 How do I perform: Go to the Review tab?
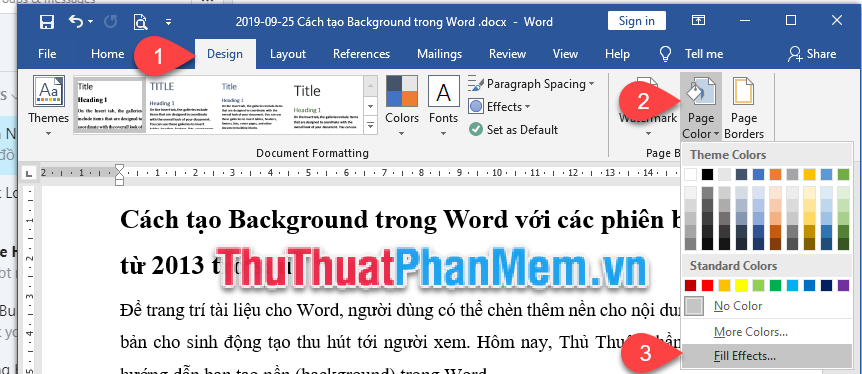pos(507,54)
